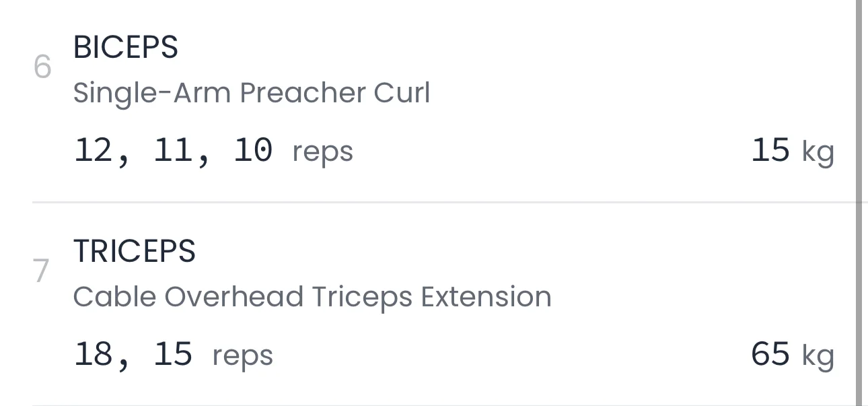The height and width of the screenshot is (406, 868).
Task: Select the 18 reps value for Triceps Extension
Action: 93,354
